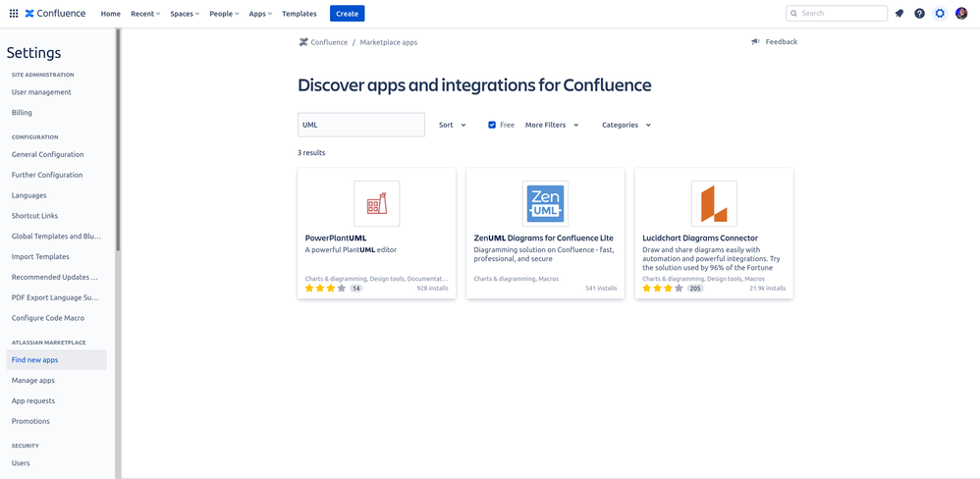Open the PowerPlantUML app title

pos(336,238)
